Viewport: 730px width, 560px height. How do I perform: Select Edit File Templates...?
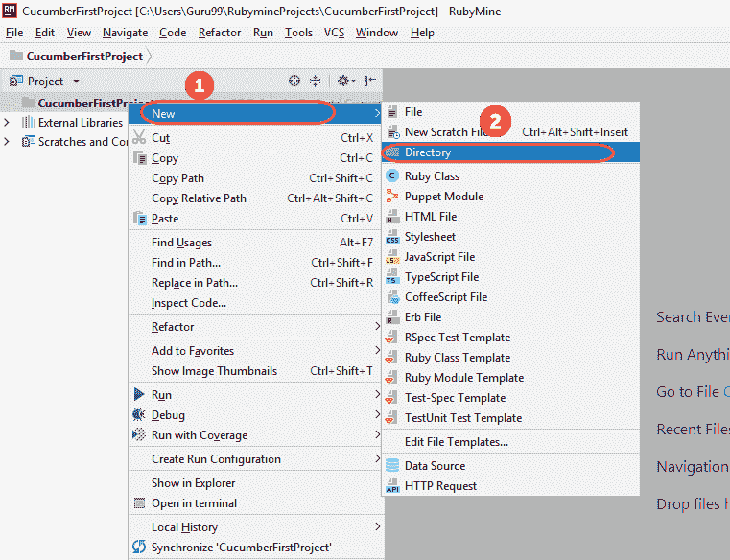pyautogui.click(x=510, y=441)
